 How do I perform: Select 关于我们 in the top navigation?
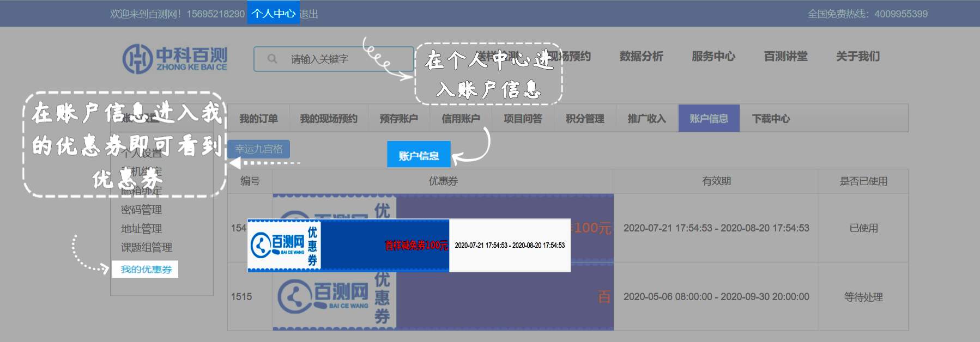pos(857,56)
